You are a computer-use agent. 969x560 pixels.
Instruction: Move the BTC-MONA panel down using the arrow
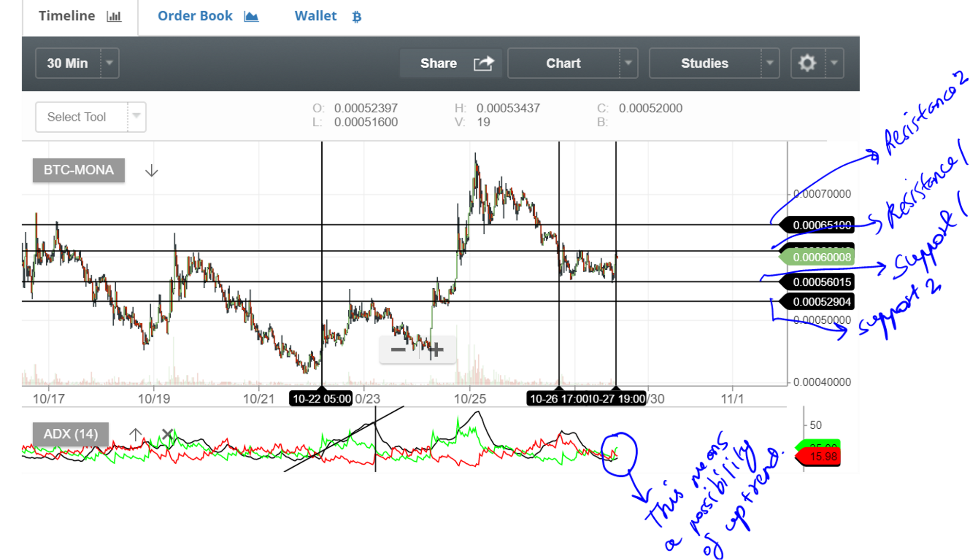coord(152,171)
